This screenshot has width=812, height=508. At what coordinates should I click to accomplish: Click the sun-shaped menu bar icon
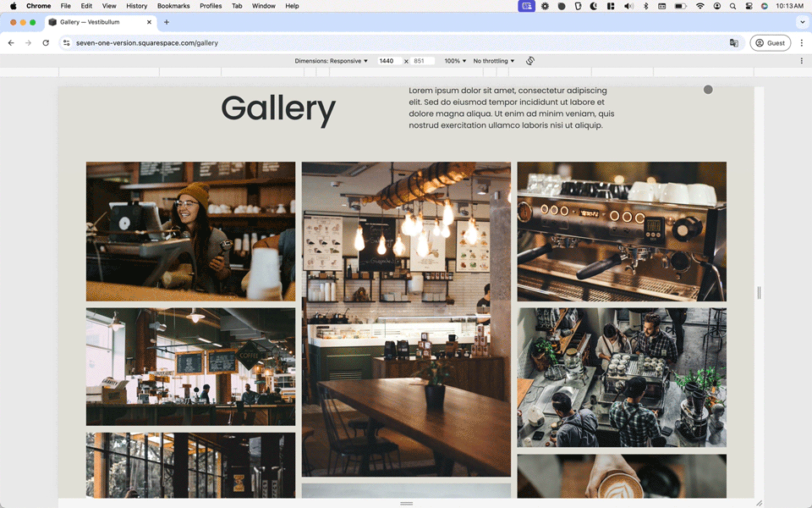tap(545, 6)
